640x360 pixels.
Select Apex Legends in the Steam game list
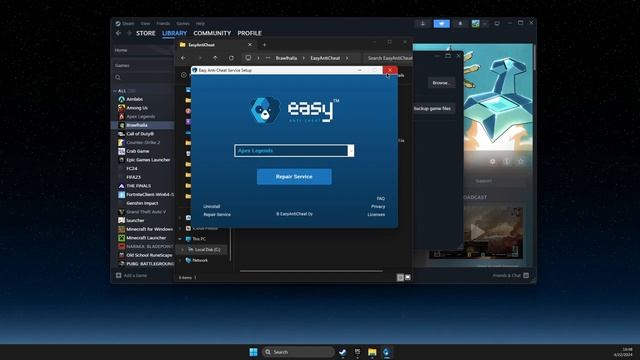click(x=140, y=117)
